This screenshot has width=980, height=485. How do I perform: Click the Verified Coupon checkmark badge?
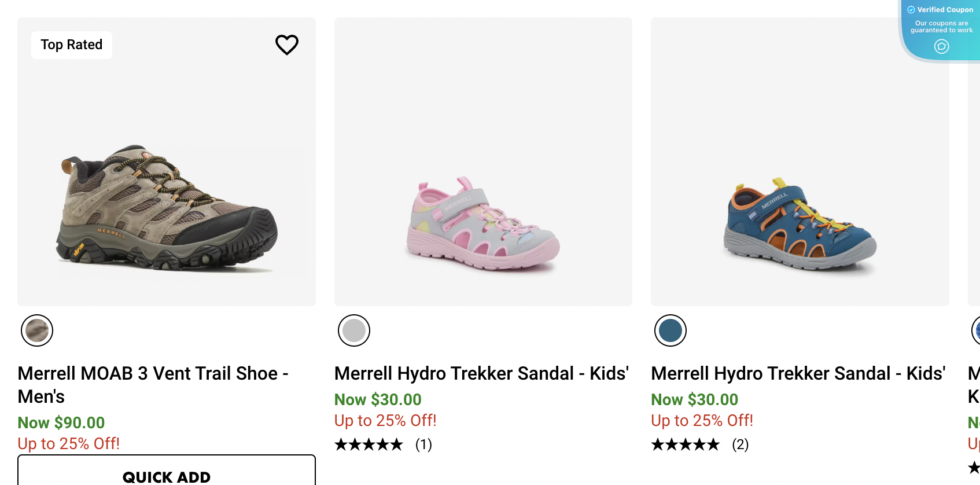pos(912,9)
